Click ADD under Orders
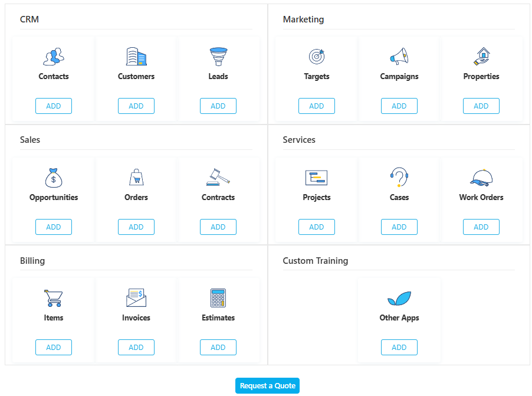The width and height of the screenshot is (532, 396). coord(136,227)
